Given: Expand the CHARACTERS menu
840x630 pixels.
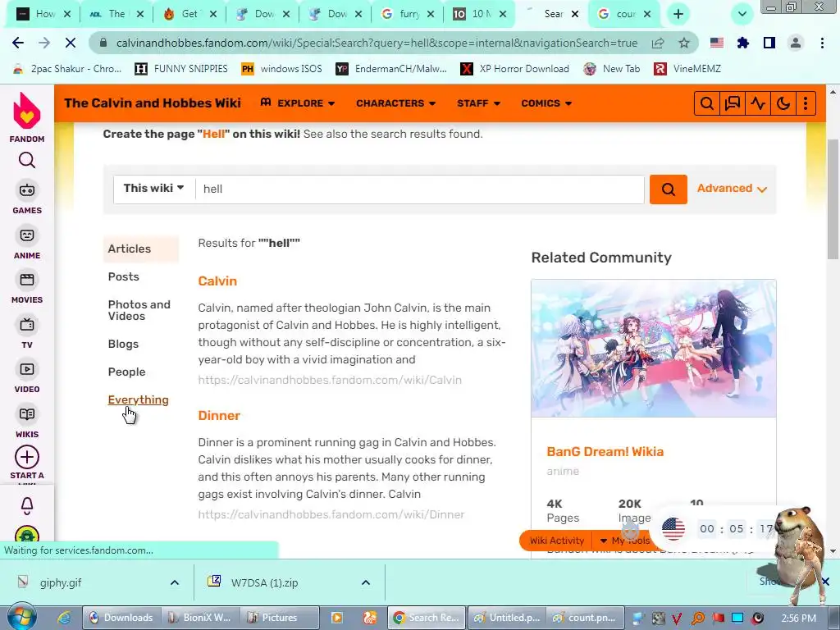Looking at the screenshot, I should pyautogui.click(x=396, y=103).
